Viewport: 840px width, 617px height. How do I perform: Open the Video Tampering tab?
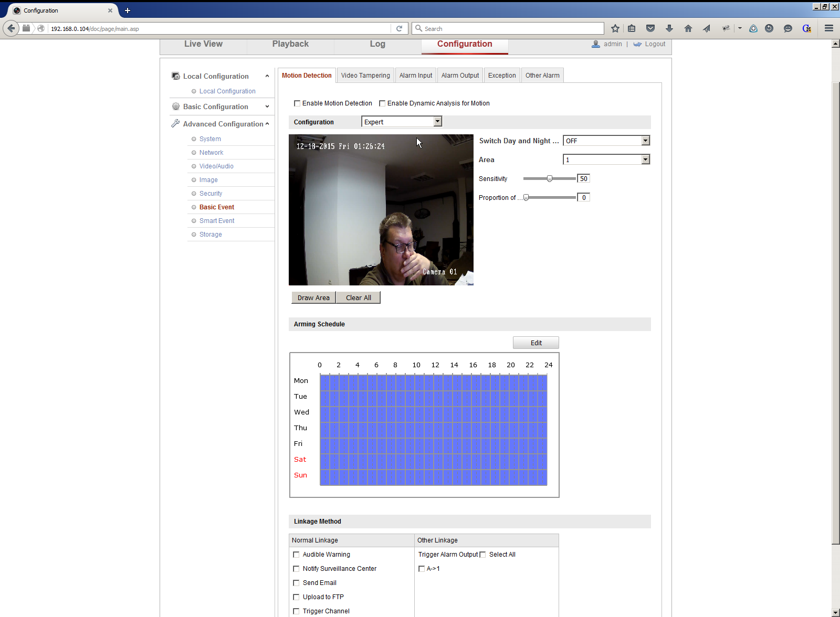tap(365, 76)
